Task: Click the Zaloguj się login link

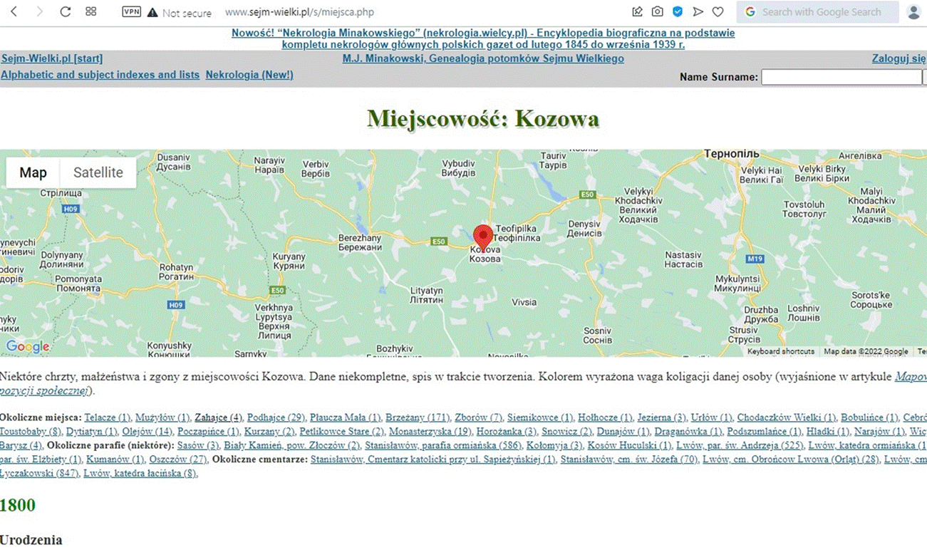Action: click(899, 59)
